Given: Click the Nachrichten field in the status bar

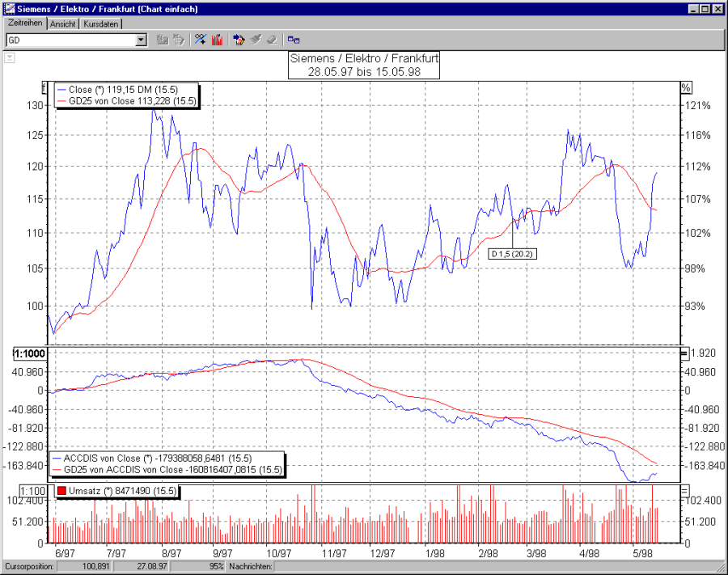Looking at the screenshot, I should (x=251, y=566).
